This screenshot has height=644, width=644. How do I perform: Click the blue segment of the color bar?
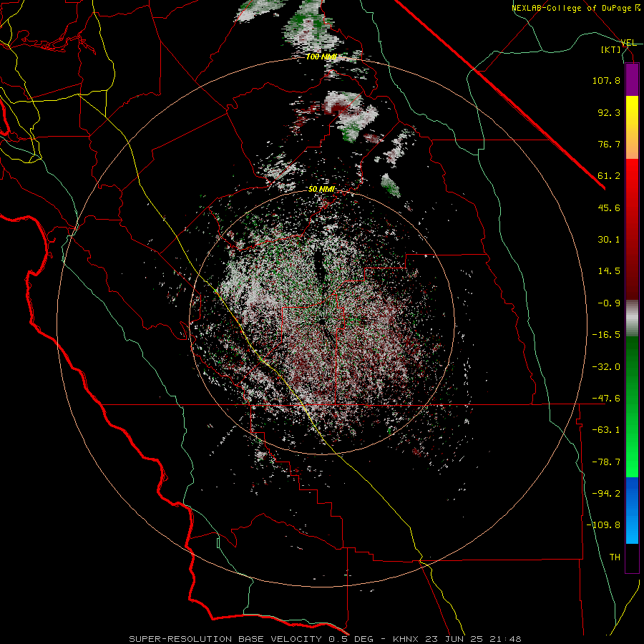[632, 510]
